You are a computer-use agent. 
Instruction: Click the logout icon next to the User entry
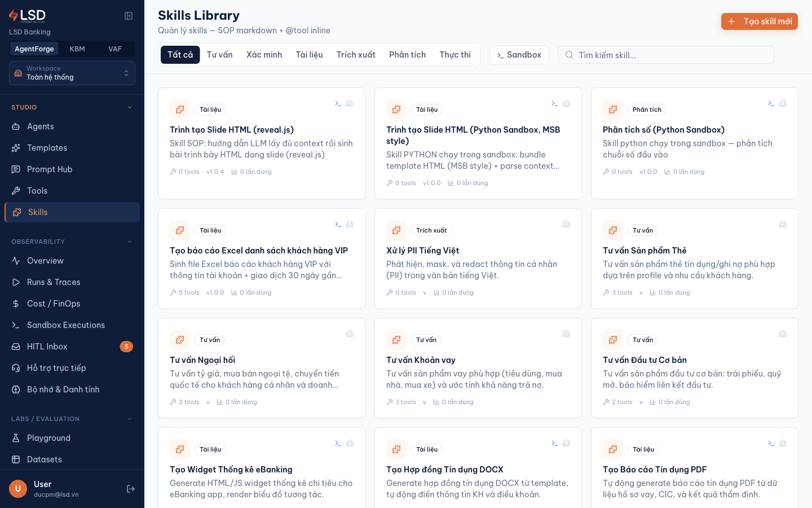pos(131,489)
